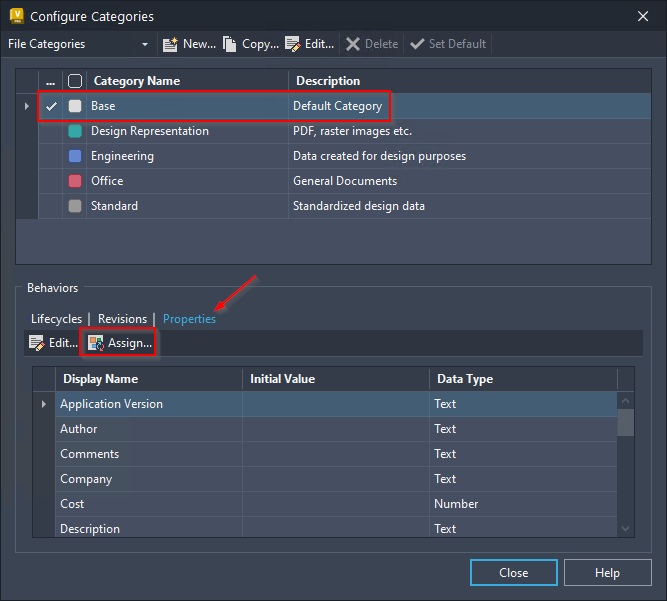Close the Configure Categories dialog with X

pos(643,16)
